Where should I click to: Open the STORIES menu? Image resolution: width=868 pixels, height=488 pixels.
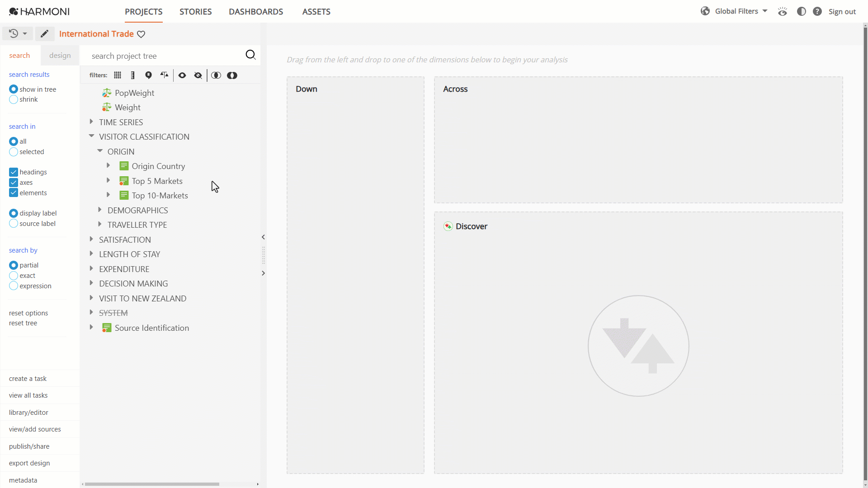pos(196,12)
